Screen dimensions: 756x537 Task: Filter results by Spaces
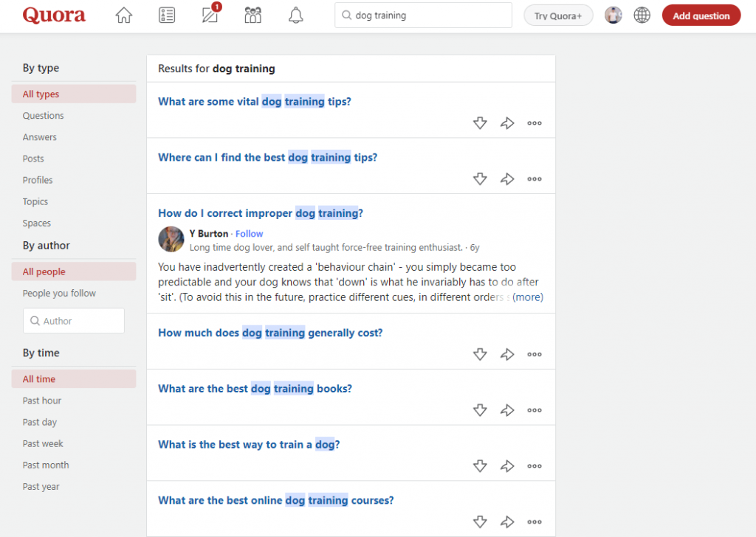pos(37,223)
